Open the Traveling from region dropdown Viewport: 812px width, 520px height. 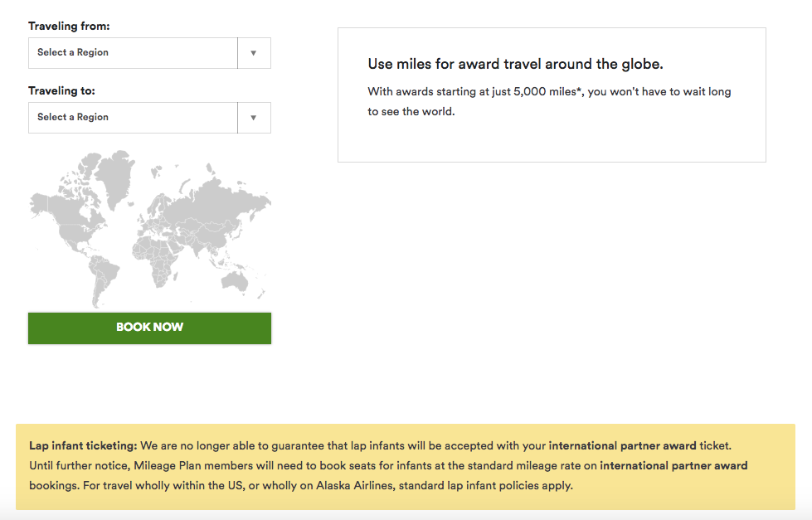click(149, 53)
